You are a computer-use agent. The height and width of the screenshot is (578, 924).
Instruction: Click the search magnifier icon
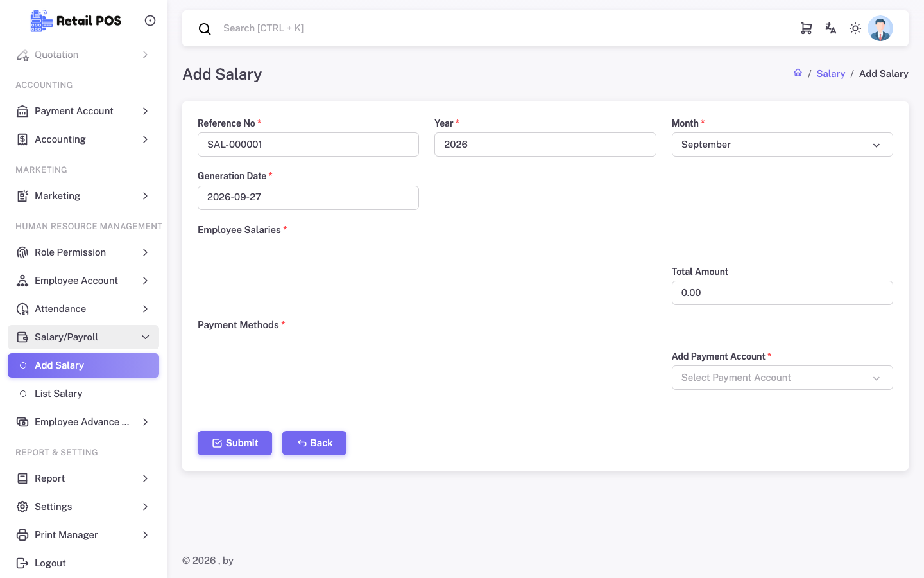point(205,29)
